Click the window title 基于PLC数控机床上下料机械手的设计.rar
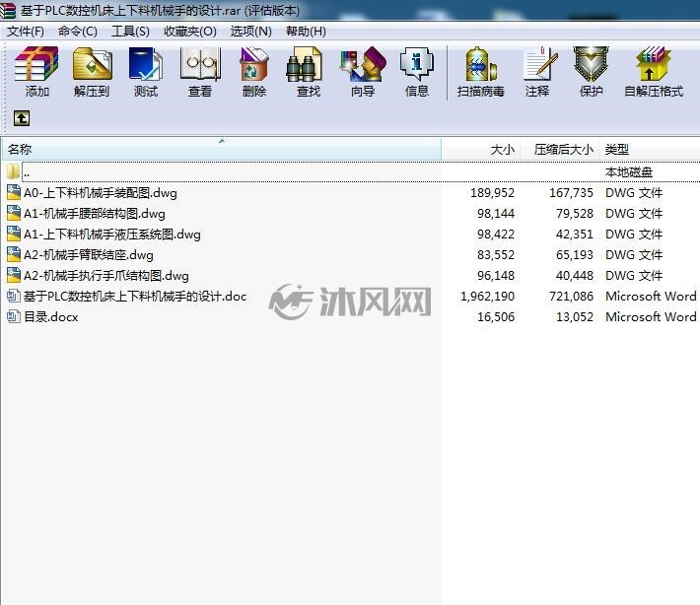This screenshot has width=700, height=605. click(131, 10)
